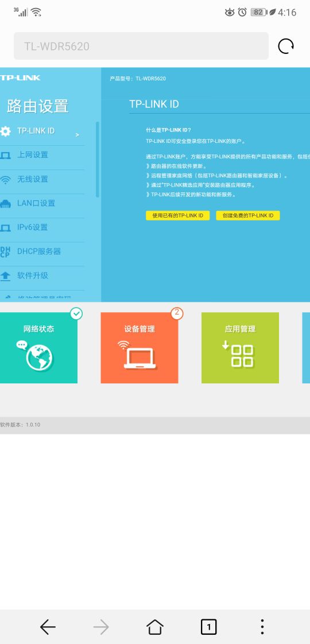Click the line mentioning TP-LINK精选应用
The width and height of the screenshot is (310, 644).
201,185
